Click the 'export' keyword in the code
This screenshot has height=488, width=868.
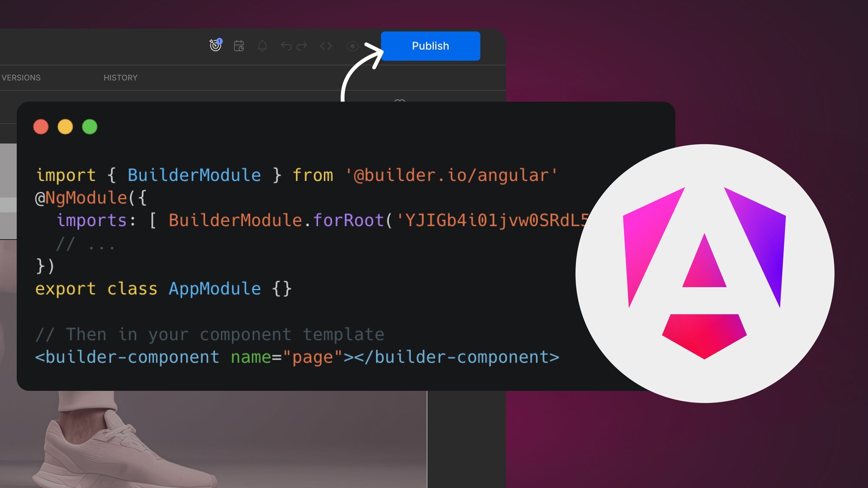65,289
